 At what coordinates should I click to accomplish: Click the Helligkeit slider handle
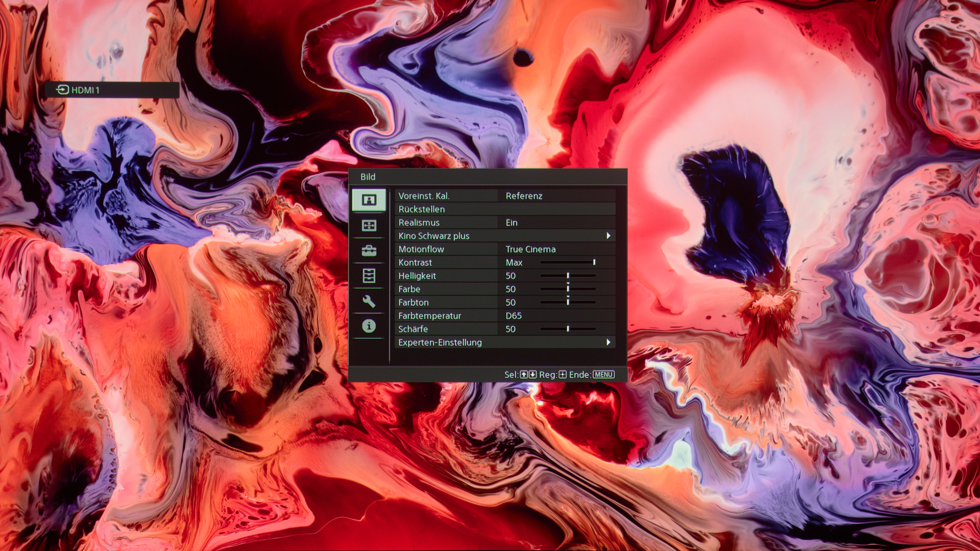click(568, 275)
